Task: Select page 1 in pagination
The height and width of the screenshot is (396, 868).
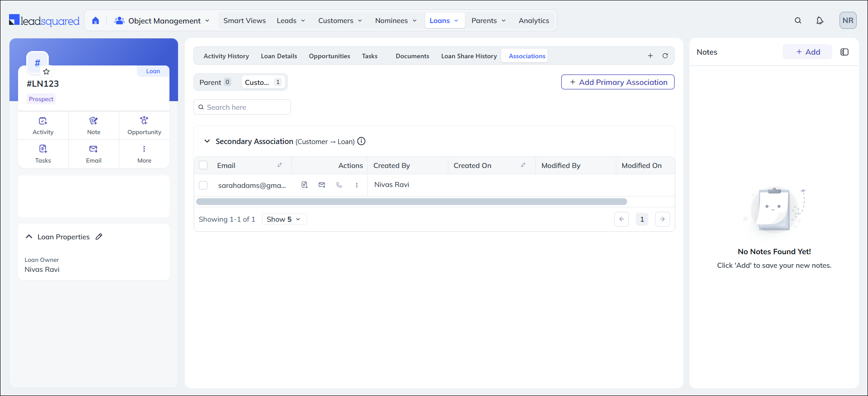Action: (642, 219)
